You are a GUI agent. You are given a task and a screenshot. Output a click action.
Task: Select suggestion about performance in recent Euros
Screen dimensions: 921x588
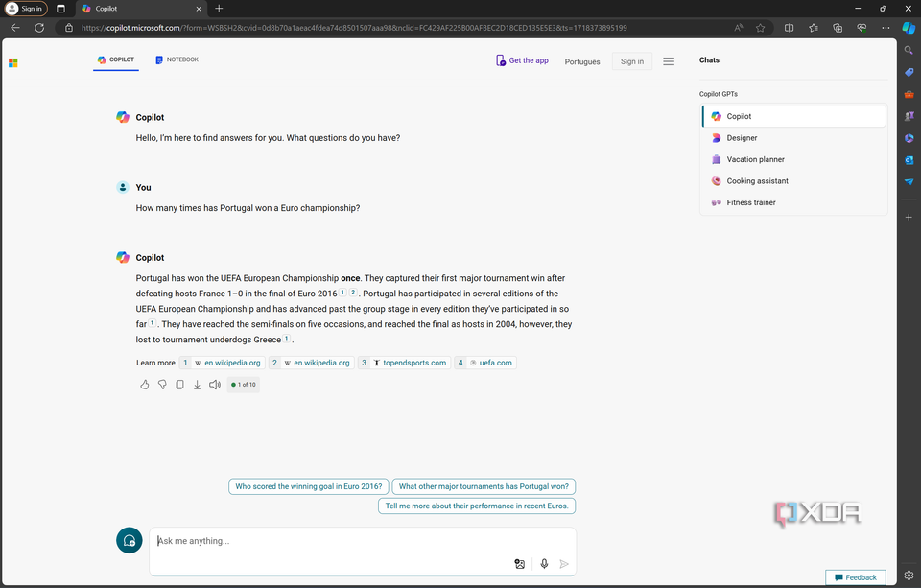coord(477,506)
